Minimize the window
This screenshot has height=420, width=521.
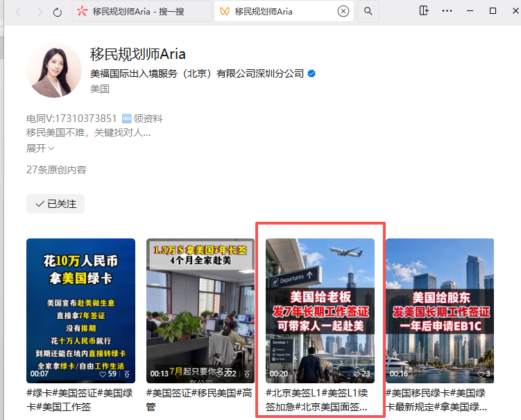pos(470,11)
